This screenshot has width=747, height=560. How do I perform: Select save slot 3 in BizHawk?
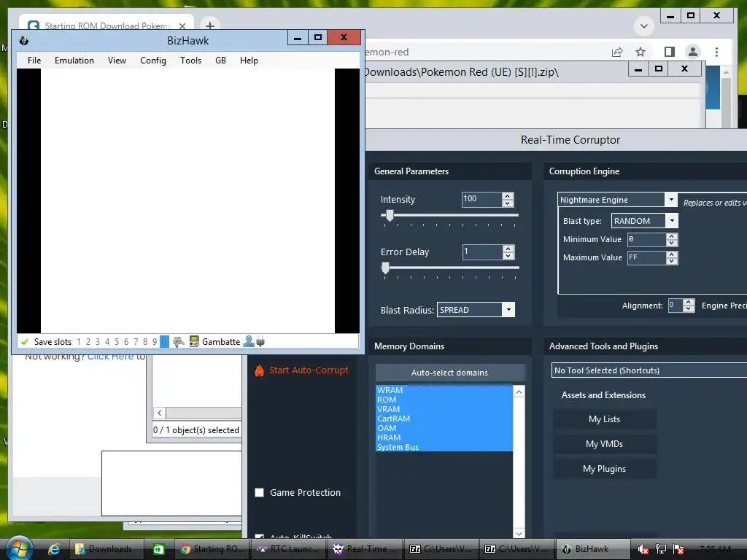point(98,342)
